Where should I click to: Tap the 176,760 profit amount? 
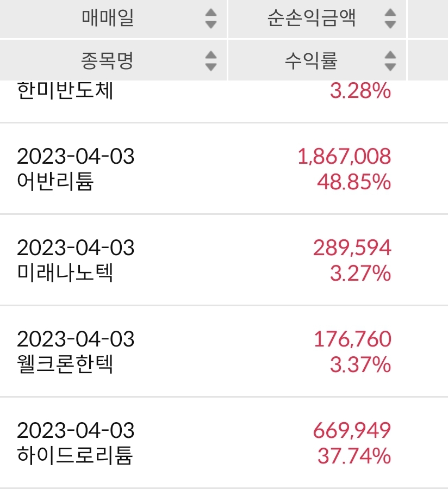[352, 339]
